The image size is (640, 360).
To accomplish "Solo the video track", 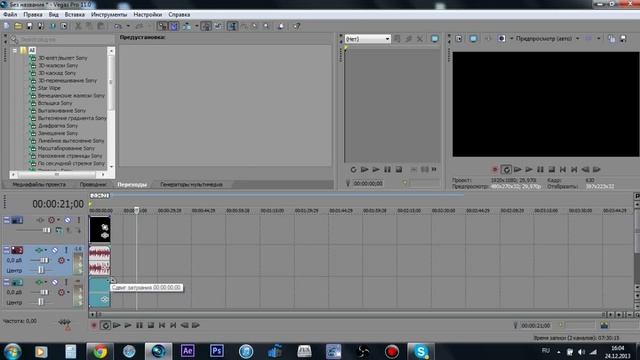I will (x=79, y=220).
